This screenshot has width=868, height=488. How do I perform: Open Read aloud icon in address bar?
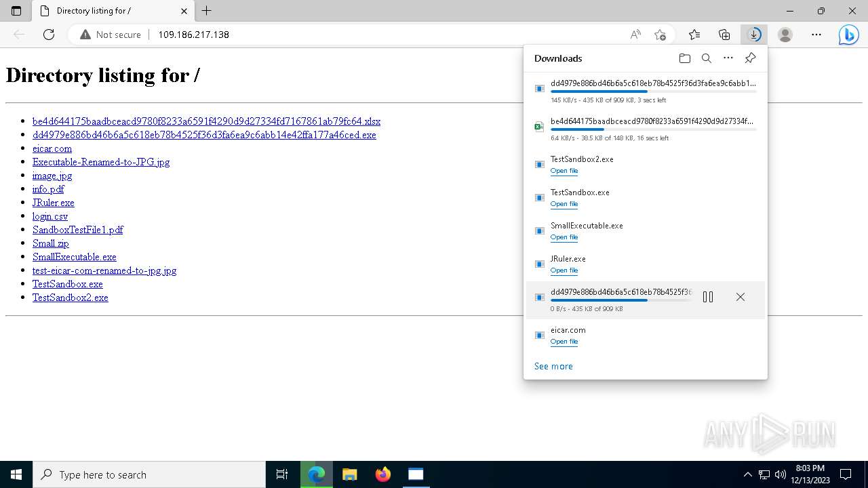coord(635,35)
